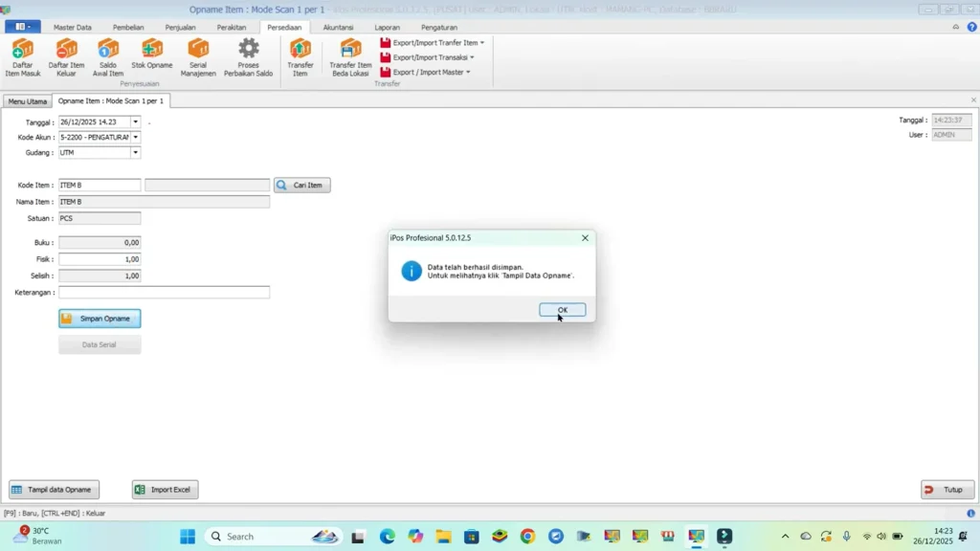This screenshot has height=551, width=980.
Task: Open the Tanggal date dropdown arrow
Action: (x=136, y=121)
